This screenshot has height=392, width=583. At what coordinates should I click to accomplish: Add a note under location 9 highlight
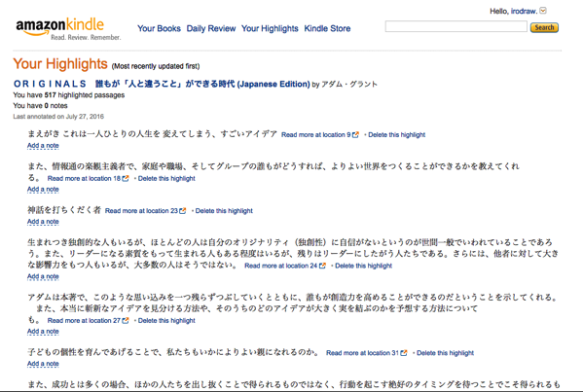43,146
